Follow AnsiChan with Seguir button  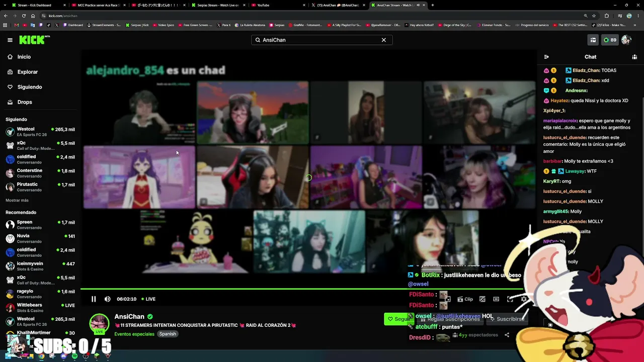tap(398, 319)
